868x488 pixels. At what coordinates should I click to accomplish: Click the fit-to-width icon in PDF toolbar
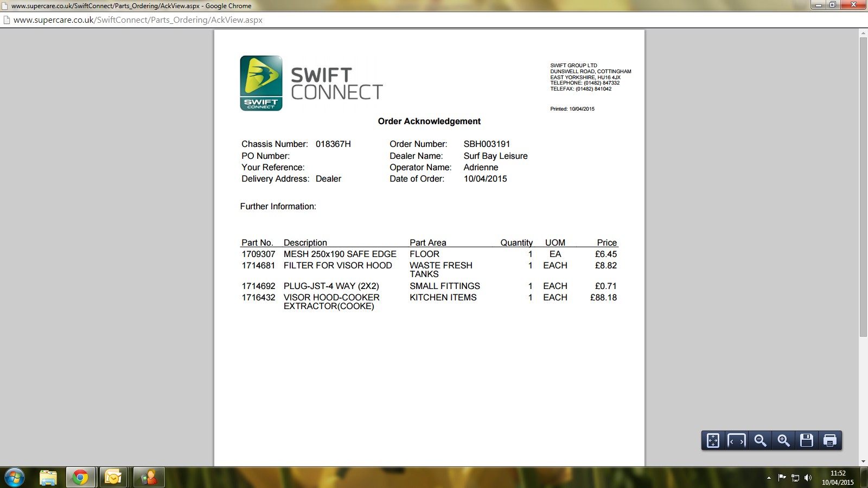pos(736,441)
